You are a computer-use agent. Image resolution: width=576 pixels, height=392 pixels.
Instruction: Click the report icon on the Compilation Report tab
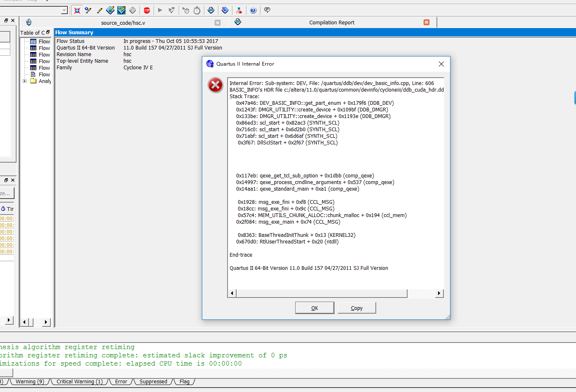[x=238, y=22]
